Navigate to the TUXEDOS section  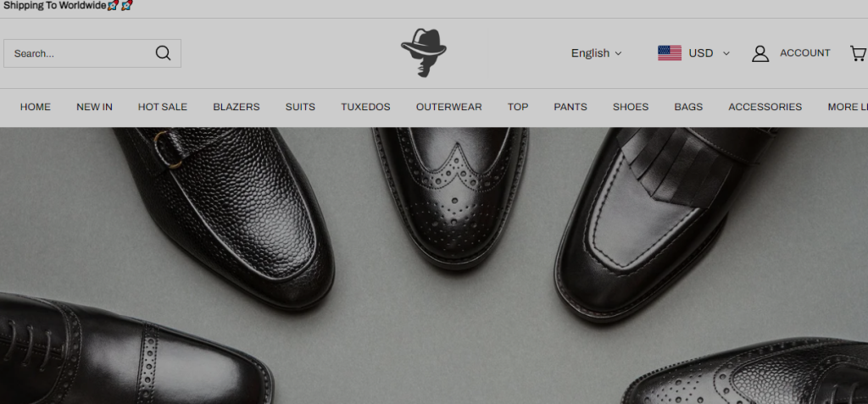(x=365, y=107)
